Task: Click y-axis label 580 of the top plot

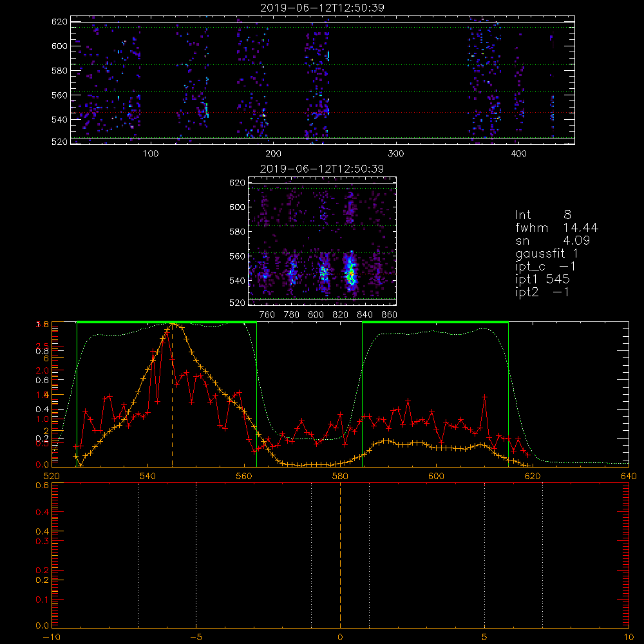Action: coord(59,71)
